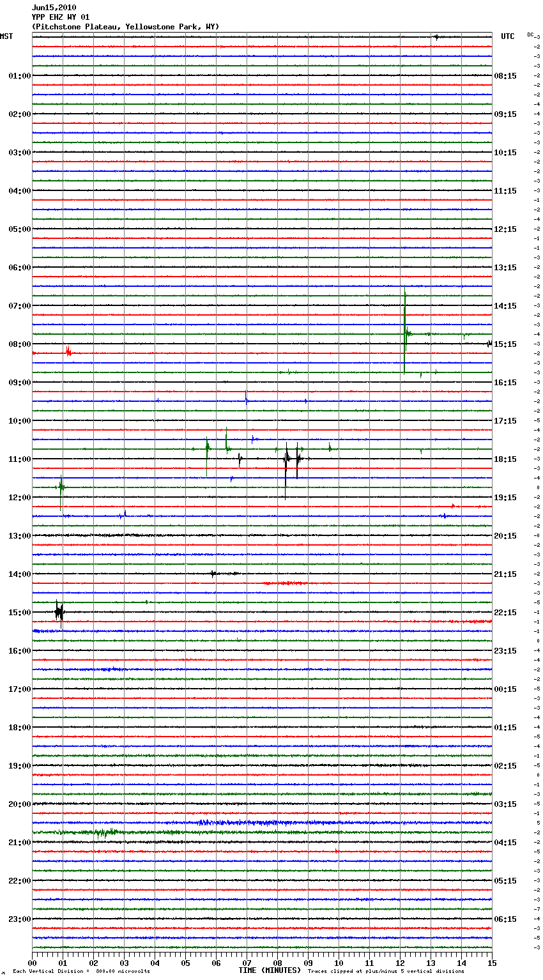543x980 pixels.
Task: Click minute tick 10 on time axis
Action: [x=339, y=963]
